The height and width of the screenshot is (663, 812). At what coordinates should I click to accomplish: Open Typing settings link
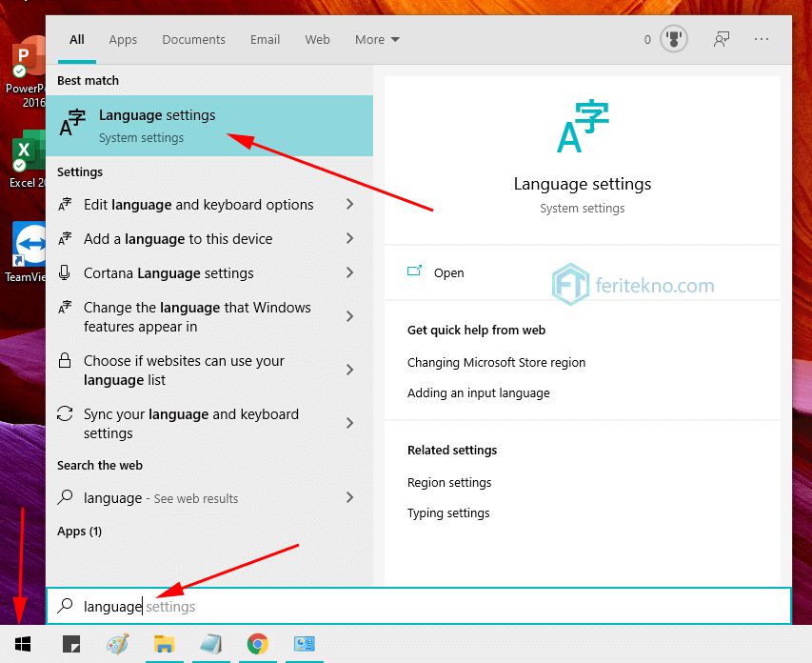tap(448, 513)
